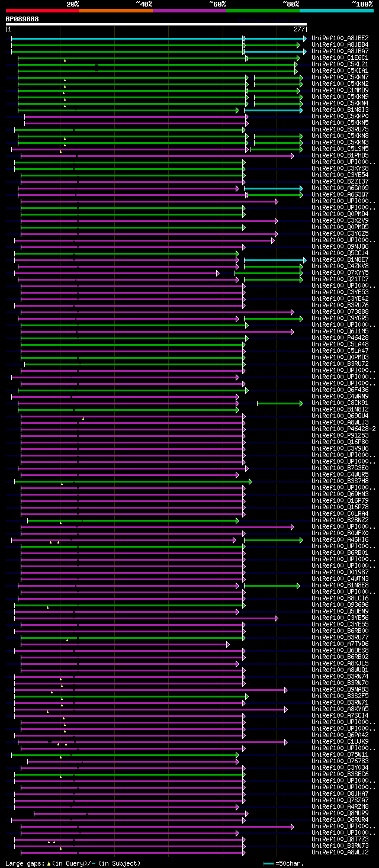Select UniRef100_C3XZV9 in the hit list
This screenshot has width=379, height=868.
click(340, 220)
